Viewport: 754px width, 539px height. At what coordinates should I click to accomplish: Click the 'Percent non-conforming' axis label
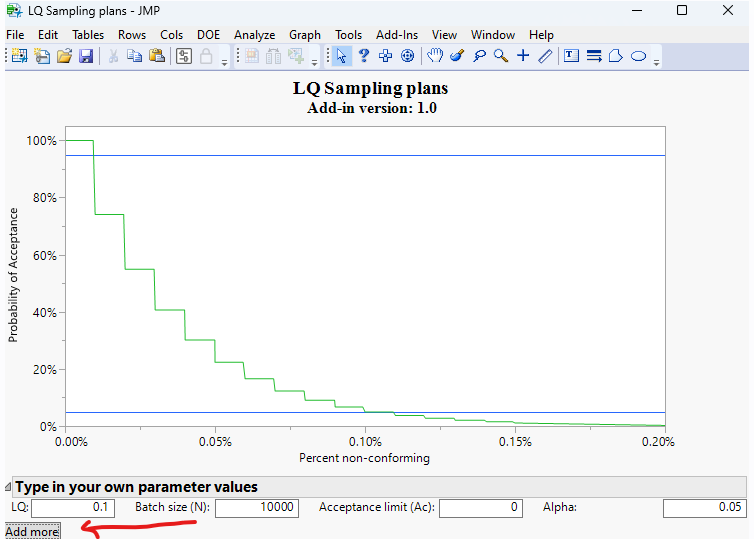click(x=364, y=458)
